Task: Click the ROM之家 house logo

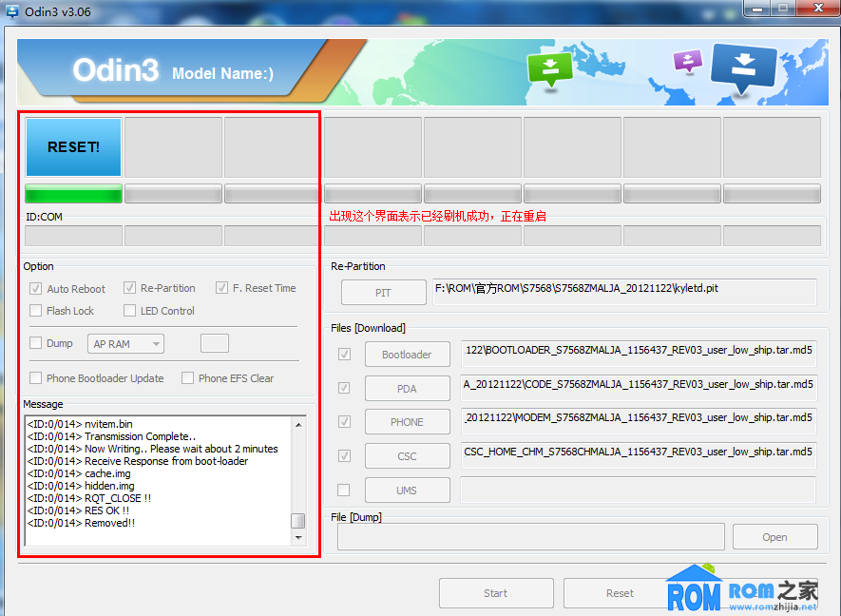Action: click(x=693, y=589)
